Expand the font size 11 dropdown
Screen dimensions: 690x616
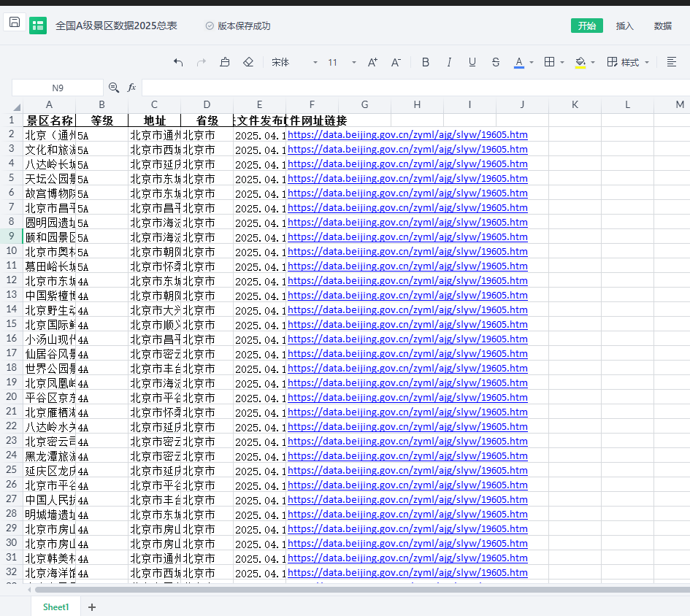tap(354, 63)
